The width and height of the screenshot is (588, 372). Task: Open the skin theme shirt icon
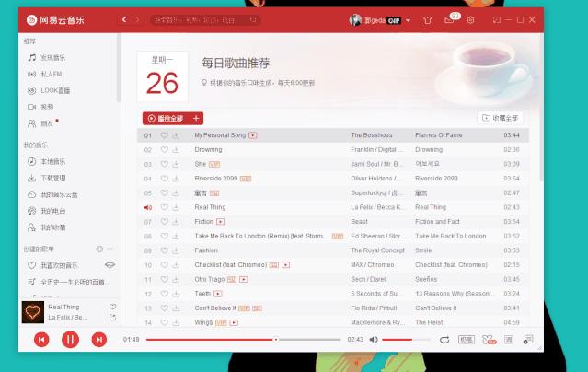coord(427,20)
